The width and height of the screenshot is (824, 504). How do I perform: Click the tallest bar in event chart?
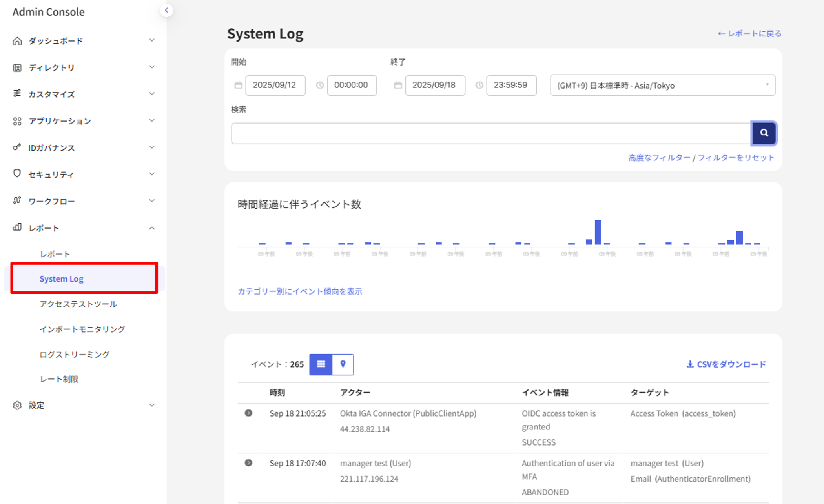click(x=598, y=232)
